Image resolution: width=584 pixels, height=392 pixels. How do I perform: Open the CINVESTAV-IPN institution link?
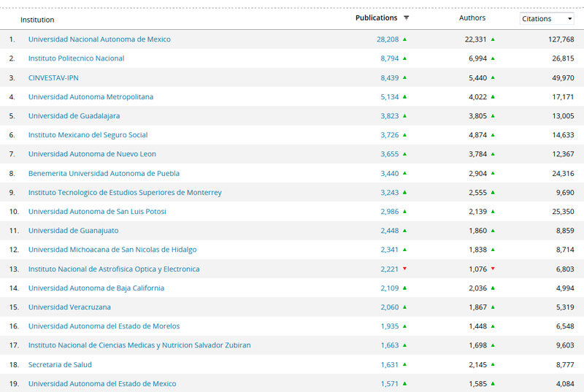[x=53, y=78]
